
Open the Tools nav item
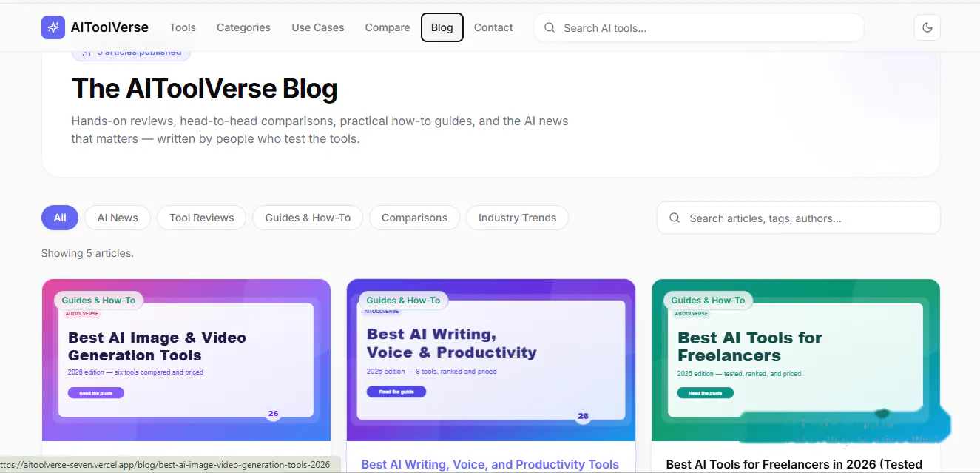pyautogui.click(x=183, y=27)
